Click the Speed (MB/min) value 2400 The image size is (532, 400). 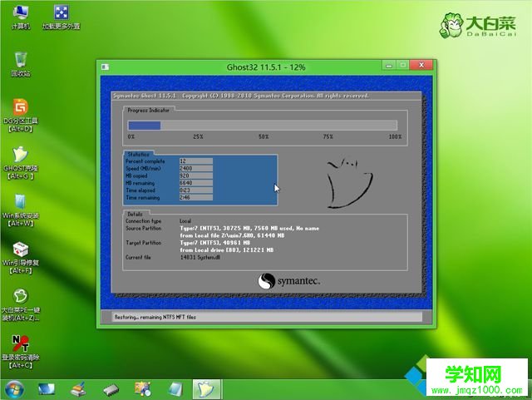coord(196,169)
